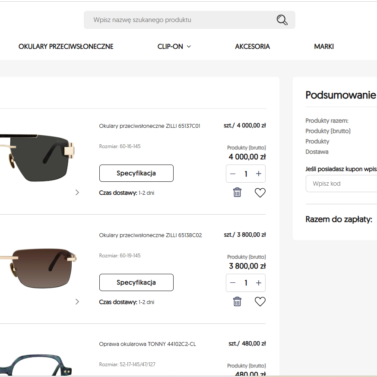Open OKULARY PRZECIWSŁONECZNE menu

[66, 47]
